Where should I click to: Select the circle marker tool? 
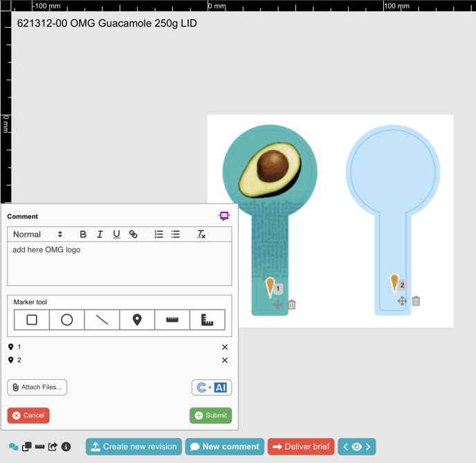tap(67, 320)
